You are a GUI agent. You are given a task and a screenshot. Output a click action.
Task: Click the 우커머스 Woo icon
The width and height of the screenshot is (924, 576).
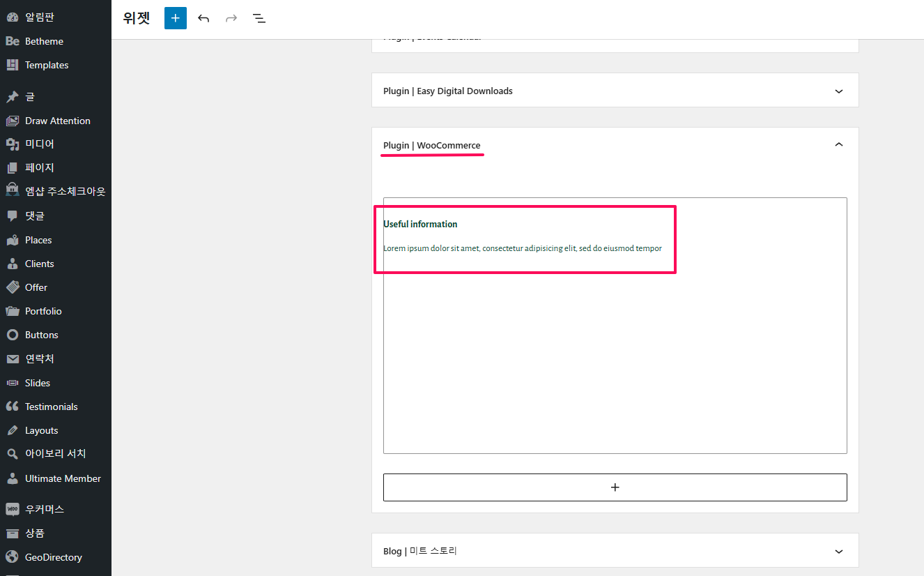tap(12, 509)
